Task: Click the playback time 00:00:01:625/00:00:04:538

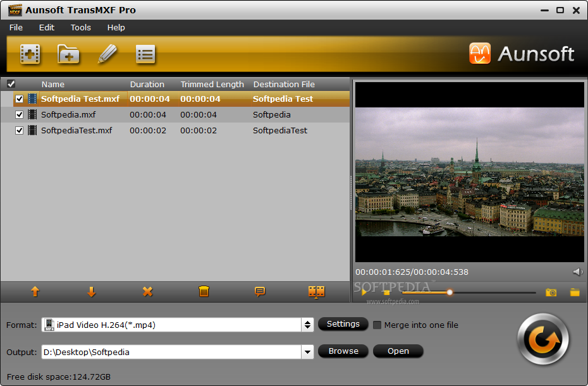Action: [412, 272]
